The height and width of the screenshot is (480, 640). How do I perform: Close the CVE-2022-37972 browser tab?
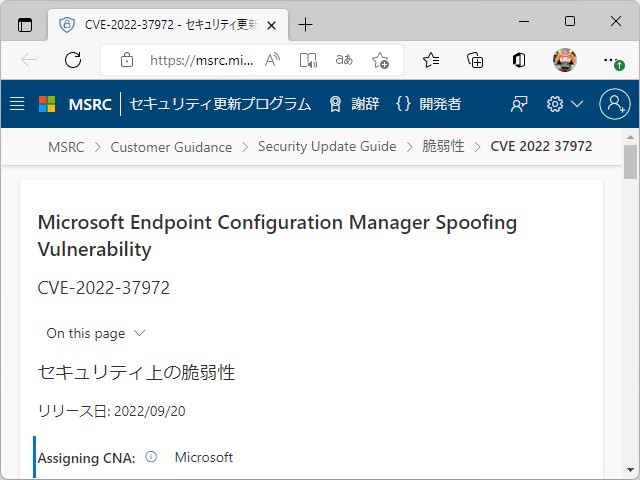click(x=271, y=26)
